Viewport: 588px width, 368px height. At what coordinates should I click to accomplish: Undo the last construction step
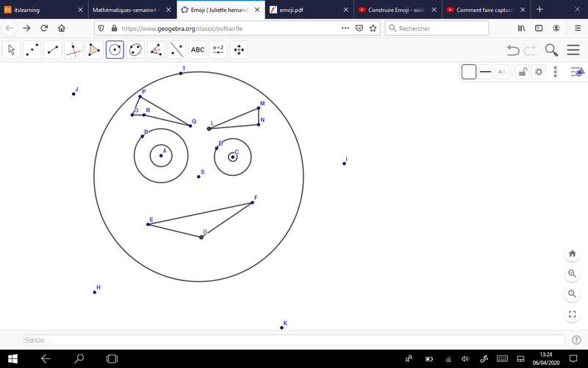click(514, 50)
